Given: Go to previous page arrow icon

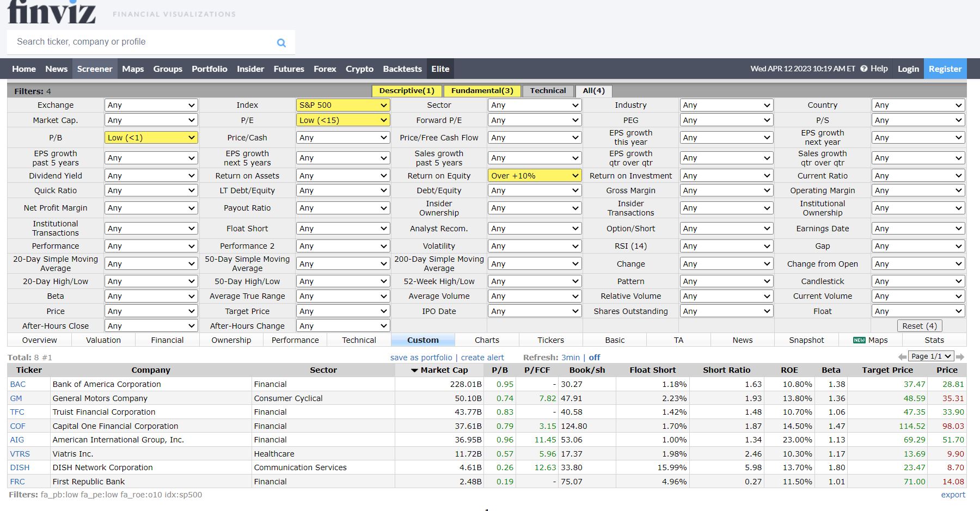Looking at the screenshot, I should (902, 356).
